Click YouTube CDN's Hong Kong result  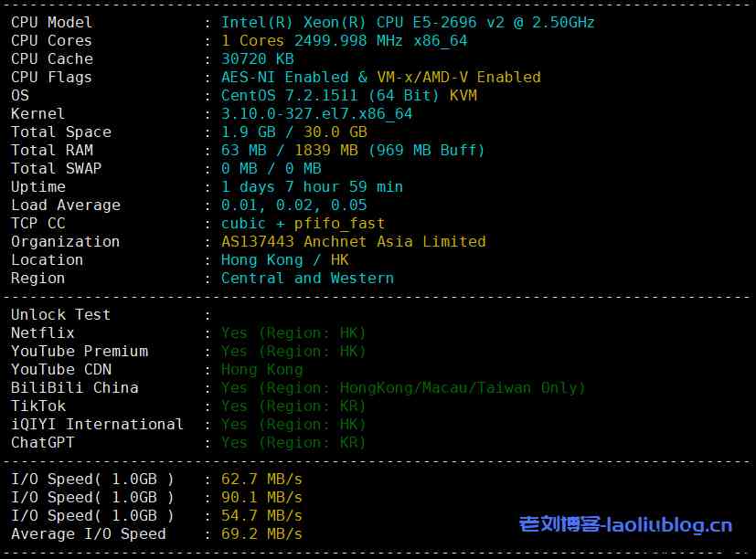click(262, 371)
